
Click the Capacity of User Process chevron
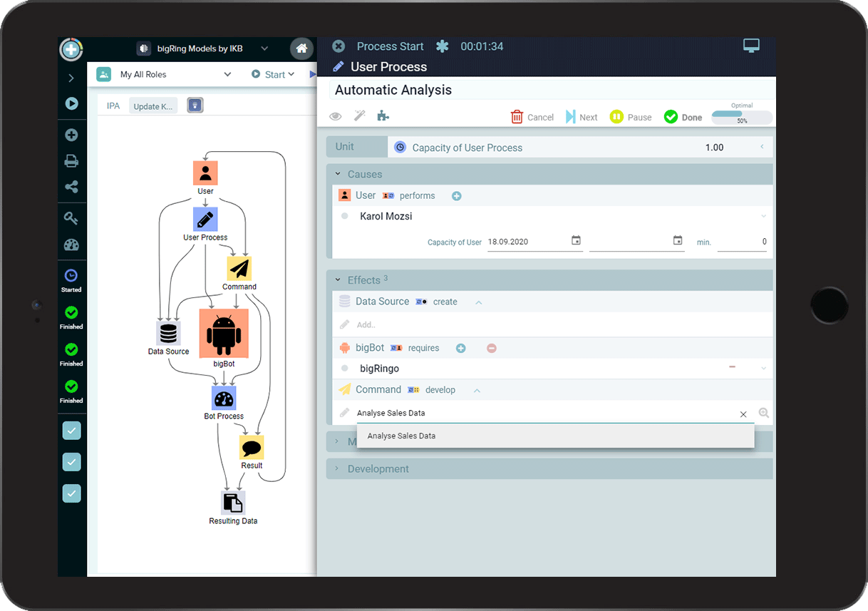tap(762, 147)
